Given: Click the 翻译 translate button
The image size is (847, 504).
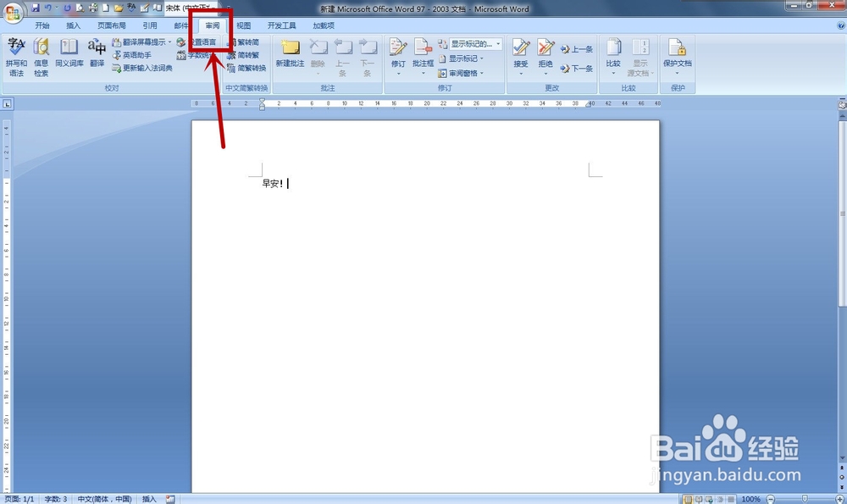Looking at the screenshot, I should (97, 53).
